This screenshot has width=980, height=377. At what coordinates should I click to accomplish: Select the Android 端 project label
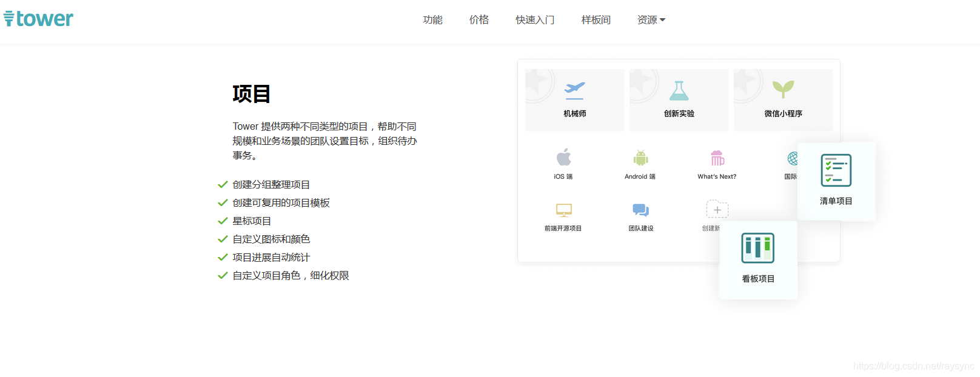tap(640, 176)
